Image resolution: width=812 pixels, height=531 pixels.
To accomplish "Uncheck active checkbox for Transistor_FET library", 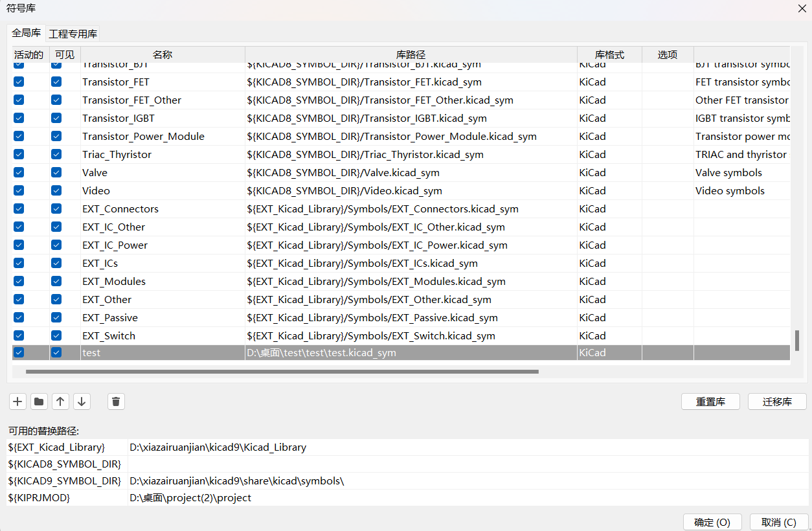I will click(19, 82).
